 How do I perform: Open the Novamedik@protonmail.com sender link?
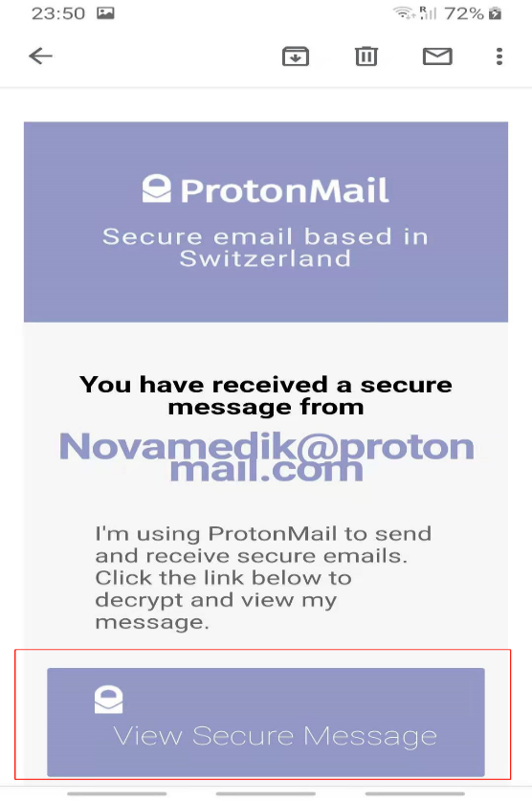[267, 457]
